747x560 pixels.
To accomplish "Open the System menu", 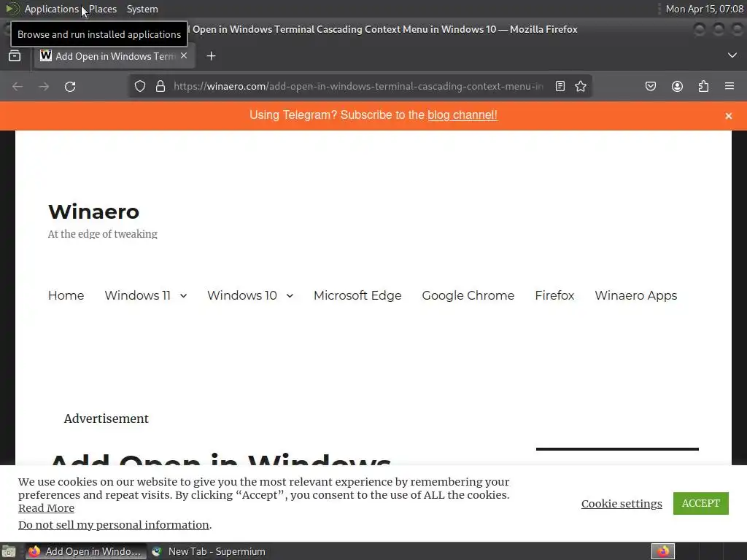I will point(142,9).
